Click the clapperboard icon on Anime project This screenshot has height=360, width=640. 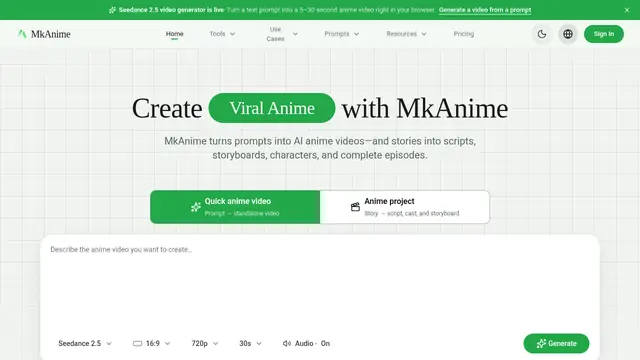pyautogui.click(x=355, y=207)
